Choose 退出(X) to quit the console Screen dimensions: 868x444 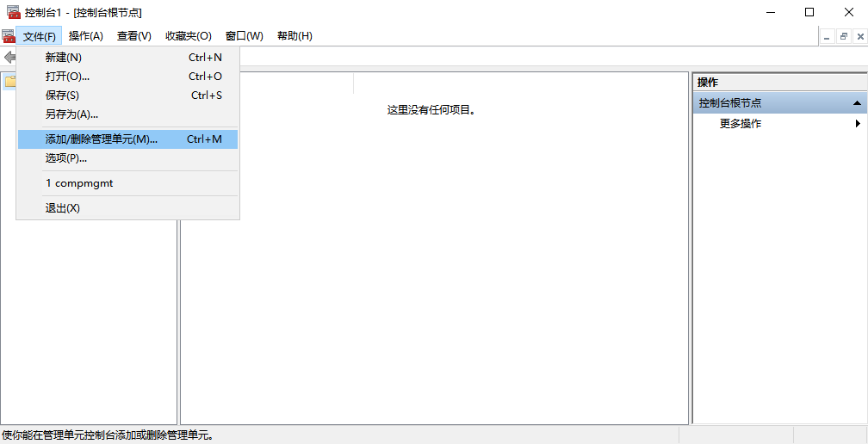tap(127, 208)
